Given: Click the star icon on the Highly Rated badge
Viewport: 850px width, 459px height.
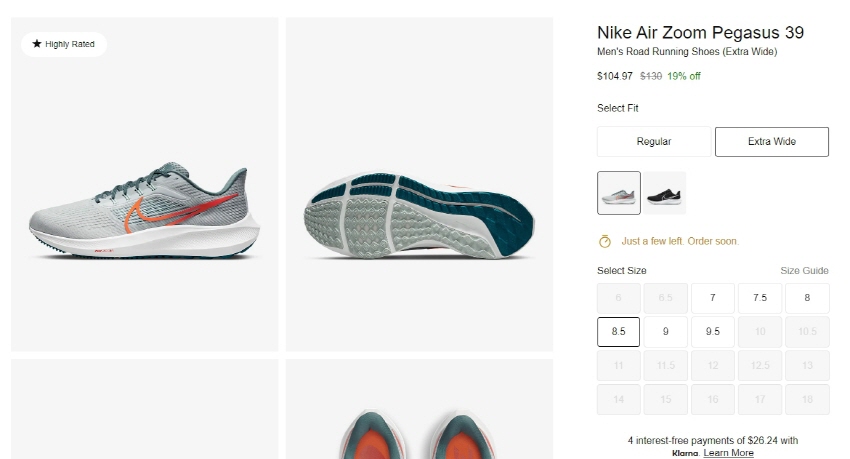Looking at the screenshot, I should click(37, 44).
